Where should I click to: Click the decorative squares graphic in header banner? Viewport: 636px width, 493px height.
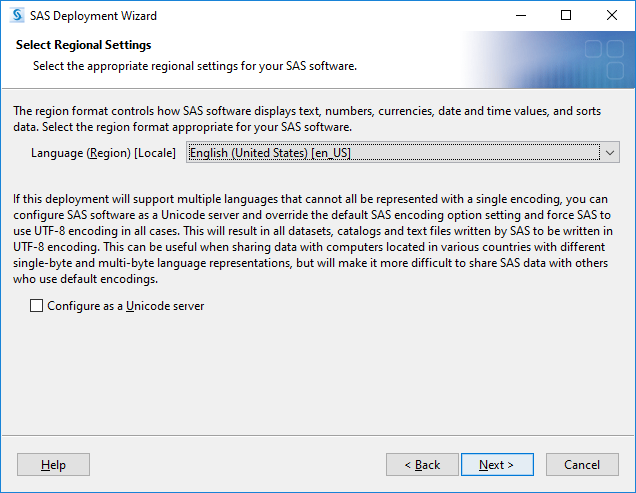click(x=604, y=59)
